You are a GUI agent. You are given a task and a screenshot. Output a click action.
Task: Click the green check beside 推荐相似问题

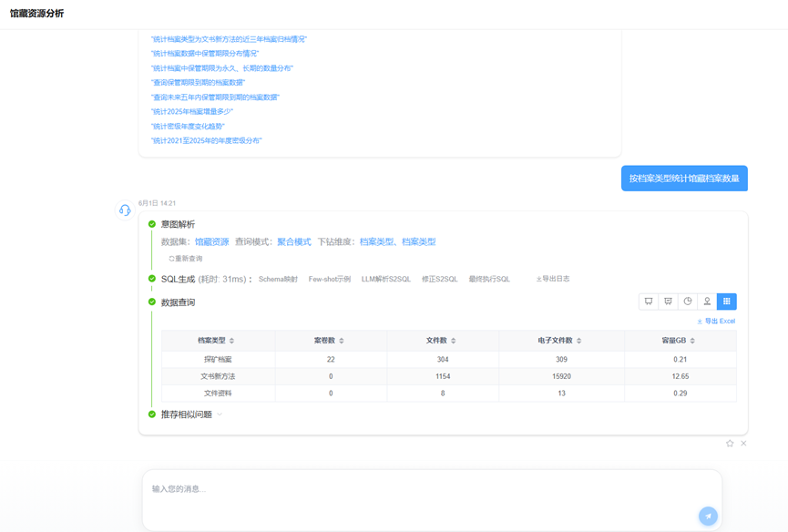tap(152, 414)
